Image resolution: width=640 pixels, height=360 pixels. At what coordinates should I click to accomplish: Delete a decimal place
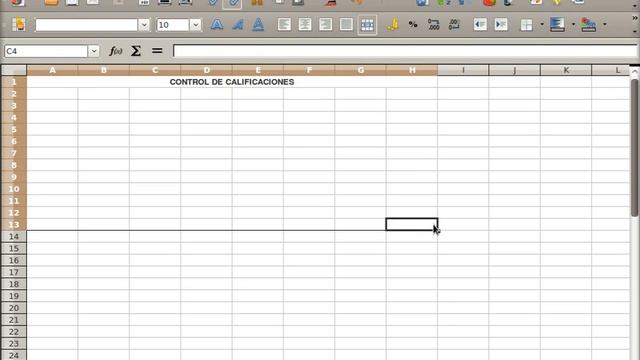(x=454, y=24)
